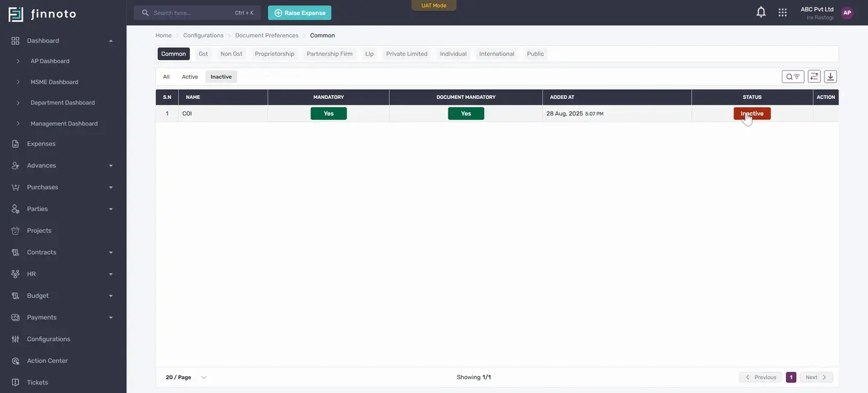This screenshot has width=868, height=393.
Task: Click the column preferences icon
Action: (814, 77)
